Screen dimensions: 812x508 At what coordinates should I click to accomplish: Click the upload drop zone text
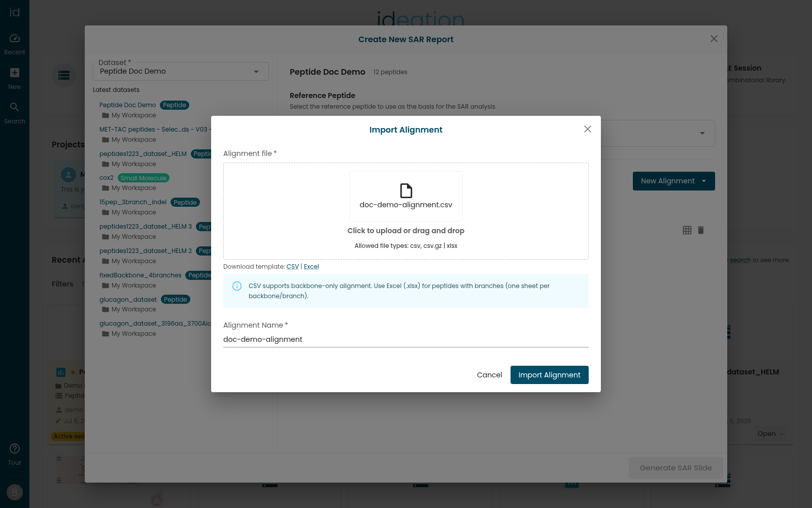[406, 231]
